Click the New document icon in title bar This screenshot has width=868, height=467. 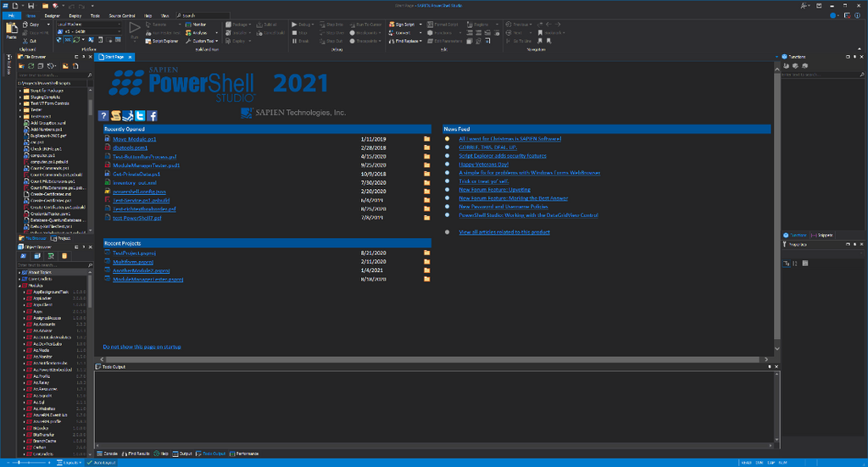15,6
